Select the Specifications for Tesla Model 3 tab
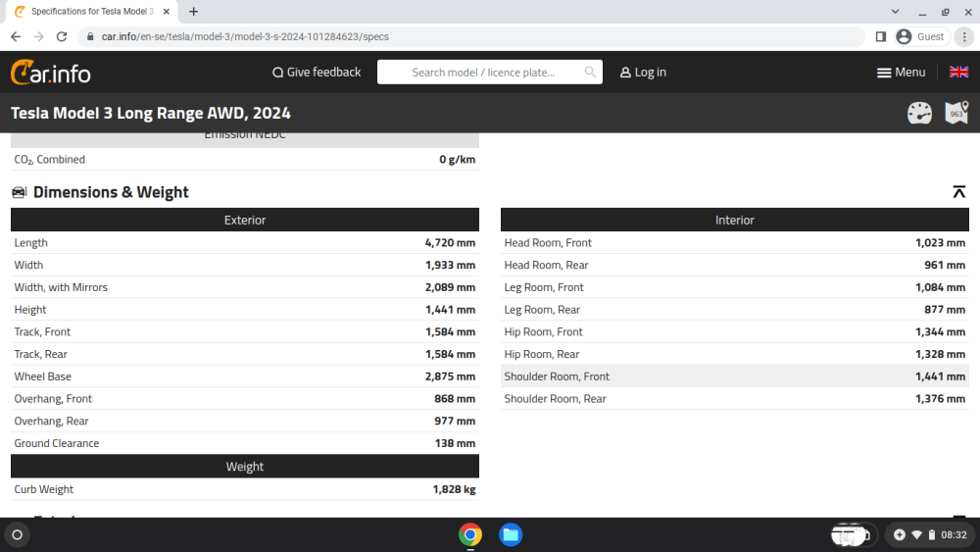 click(92, 11)
